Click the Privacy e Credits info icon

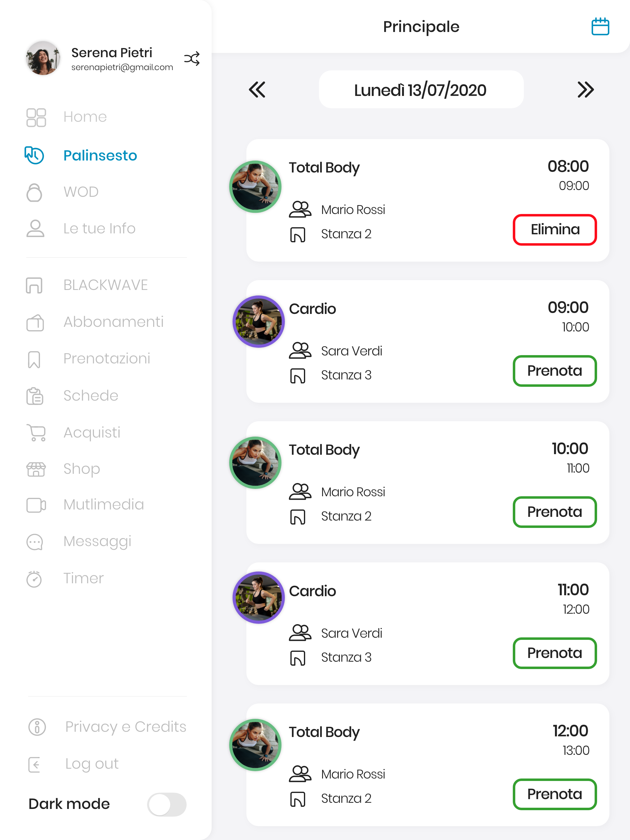pyautogui.click(x=37, y=727)
